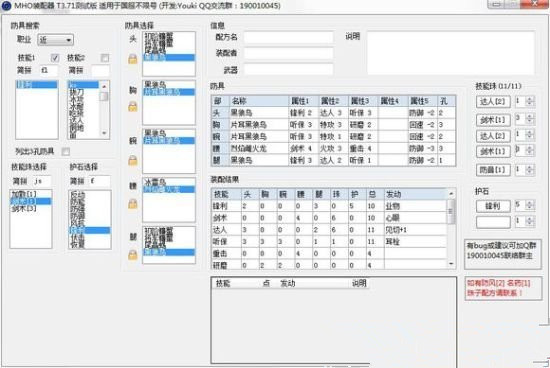Open the 职业 dropdown

(55, 40)
